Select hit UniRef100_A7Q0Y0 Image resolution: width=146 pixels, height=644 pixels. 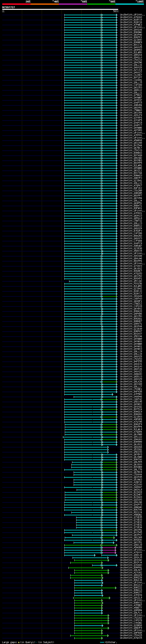coord(131,552)
